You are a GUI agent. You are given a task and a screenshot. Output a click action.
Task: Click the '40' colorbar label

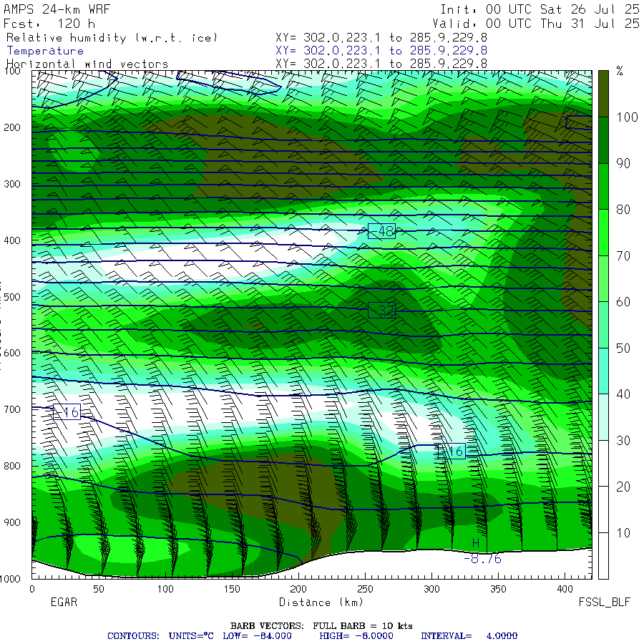coord(623,395)
